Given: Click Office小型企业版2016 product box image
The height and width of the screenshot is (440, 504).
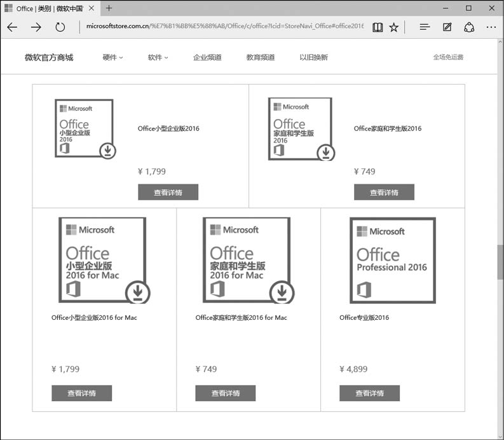Looking at the screenshot, I should [x=86, y=129].
